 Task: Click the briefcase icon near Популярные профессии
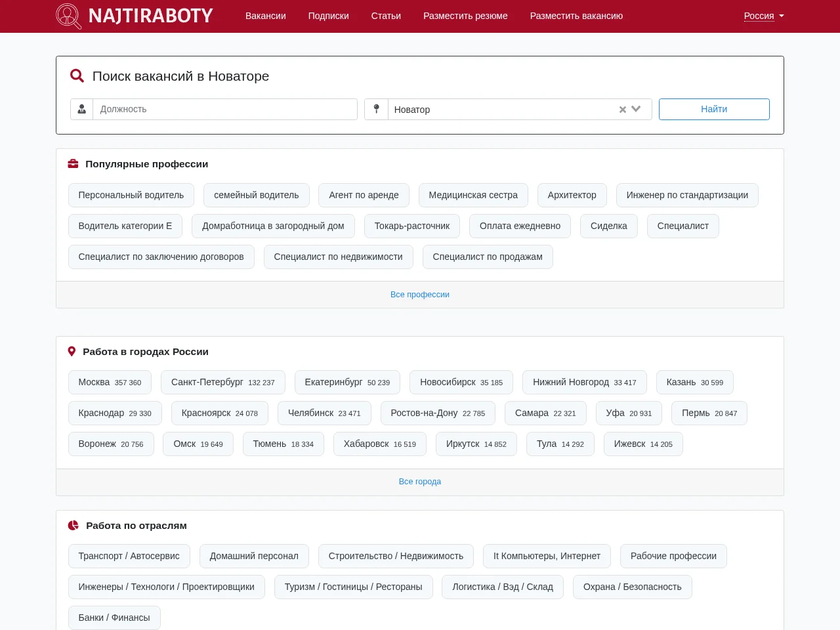[x=73, y=164]
